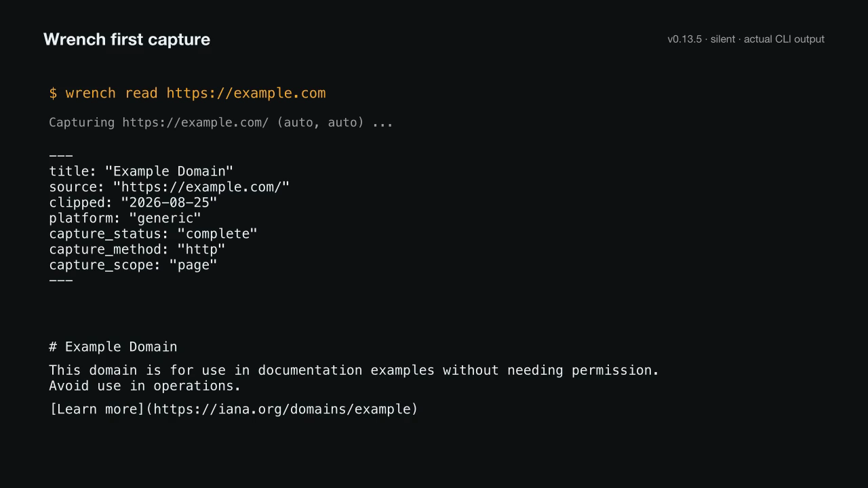Click the 'Avoid use in operations.' line

[x=145, y=386]
